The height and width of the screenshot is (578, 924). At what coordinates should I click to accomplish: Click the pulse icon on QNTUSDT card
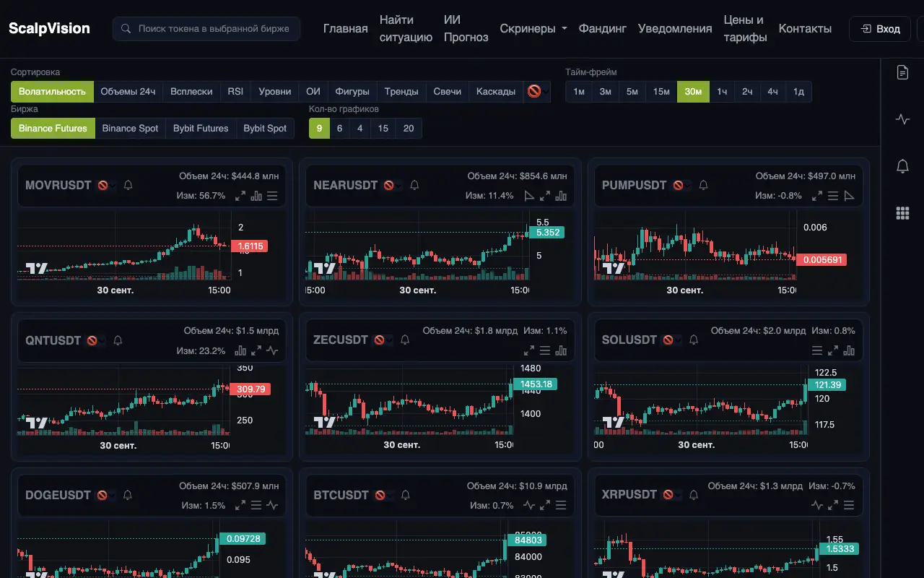[x=272, y=350]
